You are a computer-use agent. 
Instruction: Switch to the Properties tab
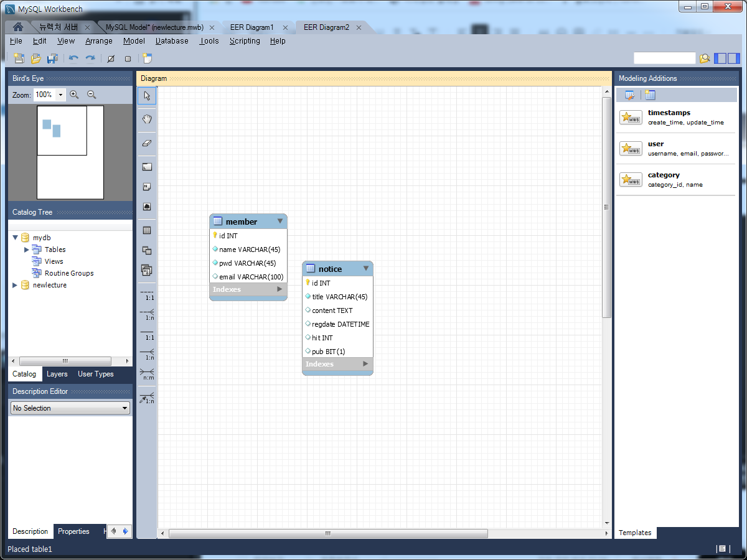pyautogui.click(x=73, y=531)
